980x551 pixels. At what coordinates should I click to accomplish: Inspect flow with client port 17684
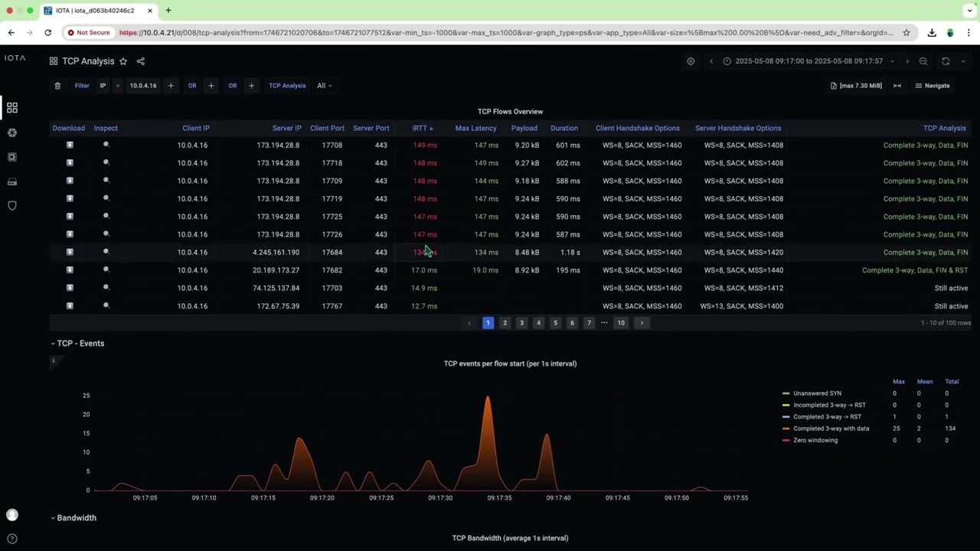pos(106,252)
